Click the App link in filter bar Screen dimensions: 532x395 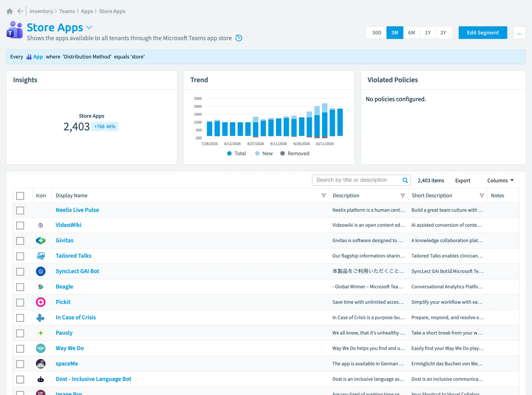coord(38,57)
